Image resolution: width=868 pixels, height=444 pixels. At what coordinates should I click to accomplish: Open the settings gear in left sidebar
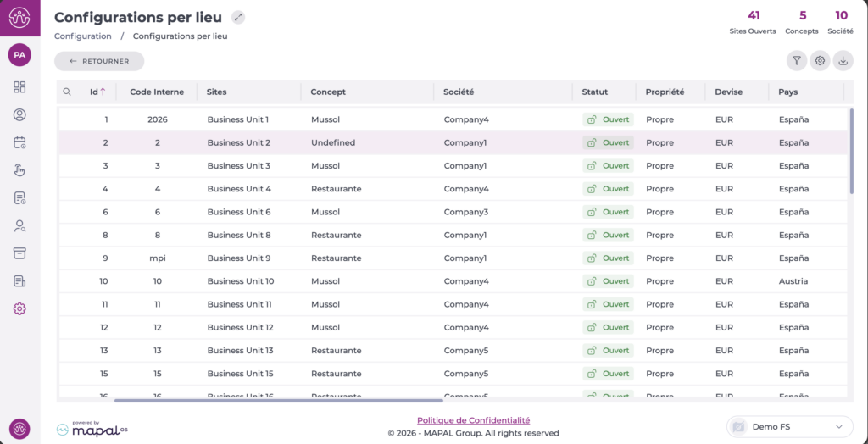[x=19, y=308]
